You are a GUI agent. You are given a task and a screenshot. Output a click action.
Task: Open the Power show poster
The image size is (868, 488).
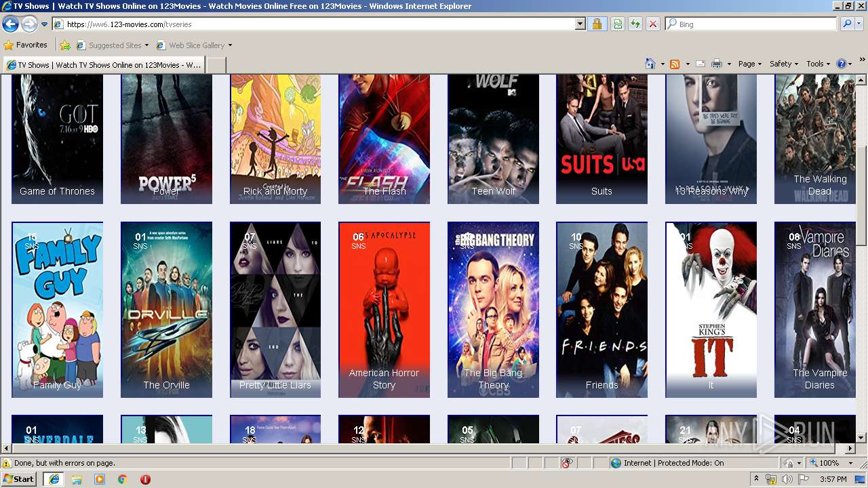click(x=166, y=139)
